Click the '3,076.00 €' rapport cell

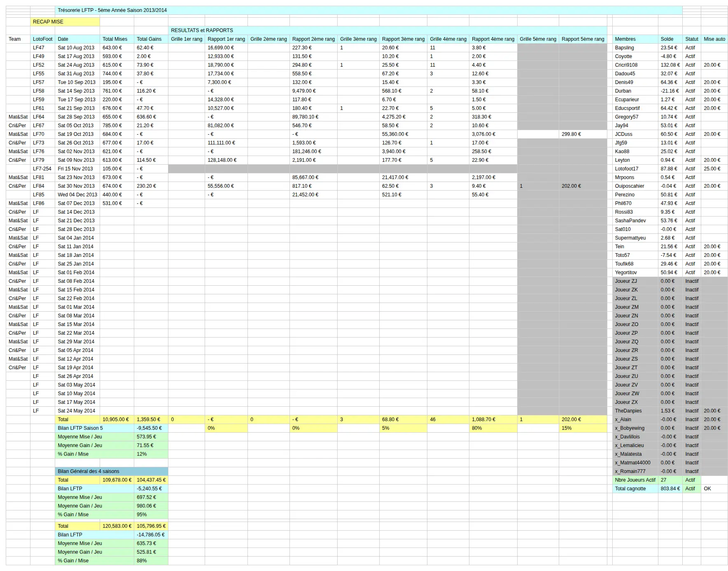coord(493,134)
